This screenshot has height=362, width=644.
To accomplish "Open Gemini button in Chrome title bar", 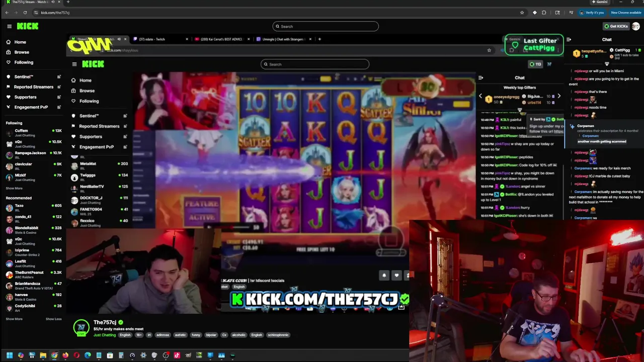I will point(600,2).
